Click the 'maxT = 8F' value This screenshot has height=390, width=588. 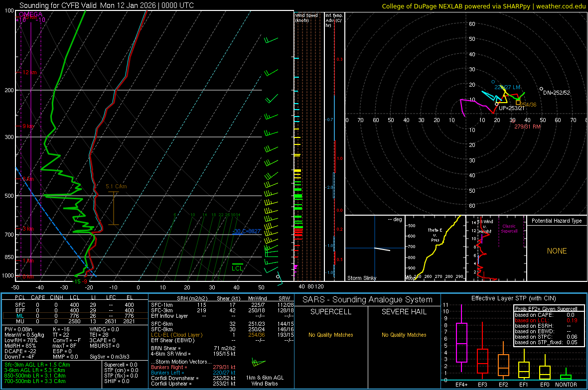[64, 346]
